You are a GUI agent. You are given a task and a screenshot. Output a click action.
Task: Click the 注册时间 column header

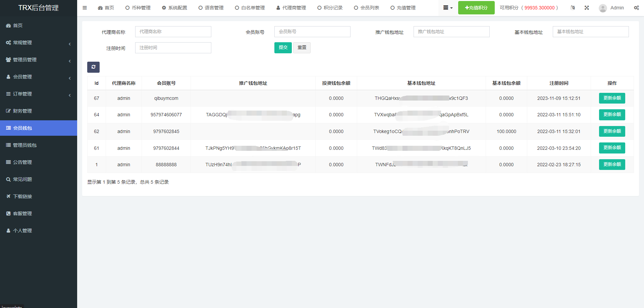point(559,83)
